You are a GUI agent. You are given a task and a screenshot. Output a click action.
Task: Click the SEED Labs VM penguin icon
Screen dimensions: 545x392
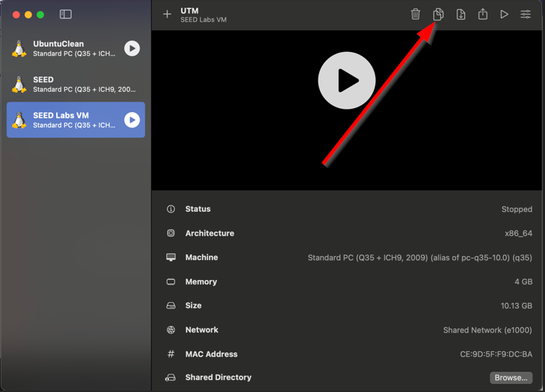[19, 120]
